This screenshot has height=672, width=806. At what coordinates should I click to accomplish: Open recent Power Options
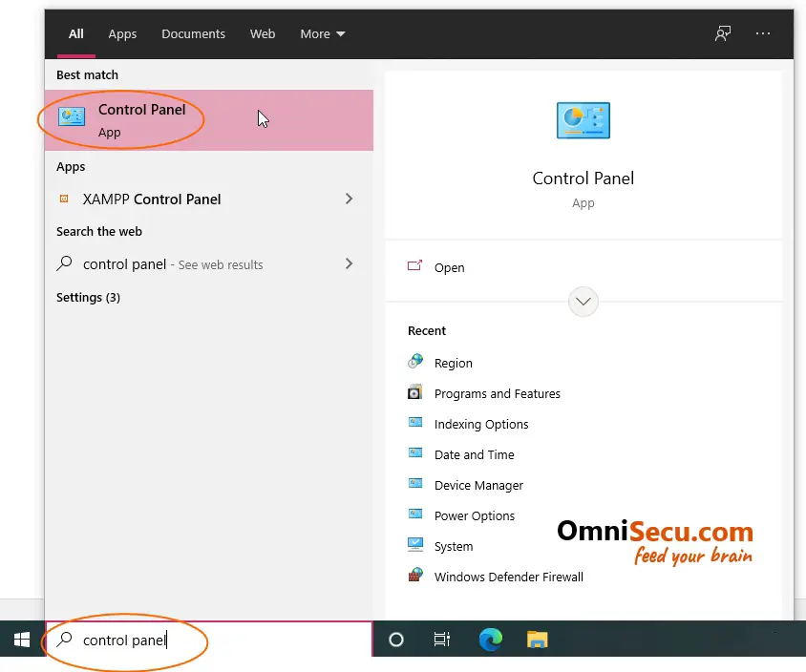474,515
